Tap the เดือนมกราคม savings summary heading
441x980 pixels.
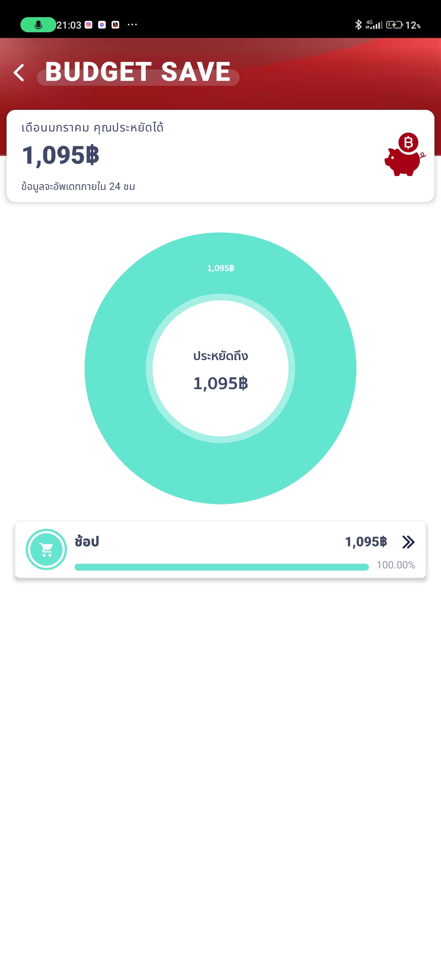point(93,128)
